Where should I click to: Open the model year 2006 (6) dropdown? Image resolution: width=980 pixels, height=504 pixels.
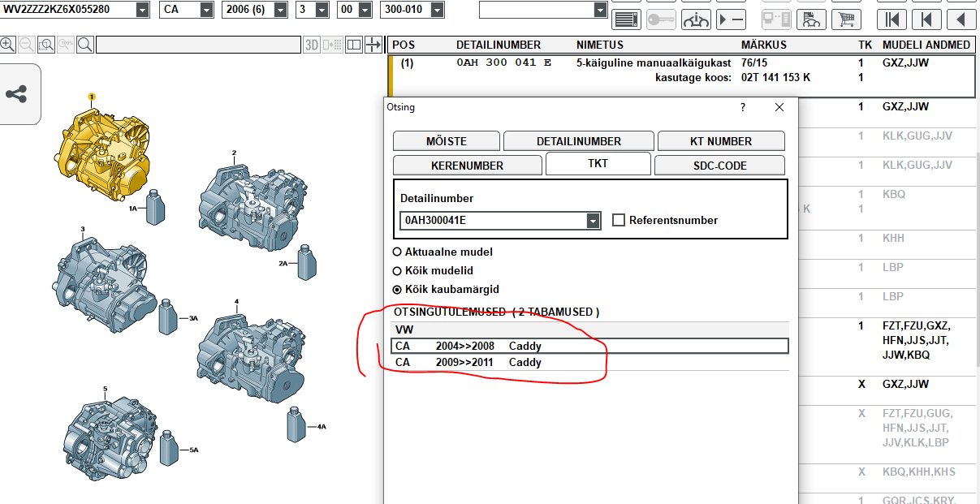tap(280, 10)
